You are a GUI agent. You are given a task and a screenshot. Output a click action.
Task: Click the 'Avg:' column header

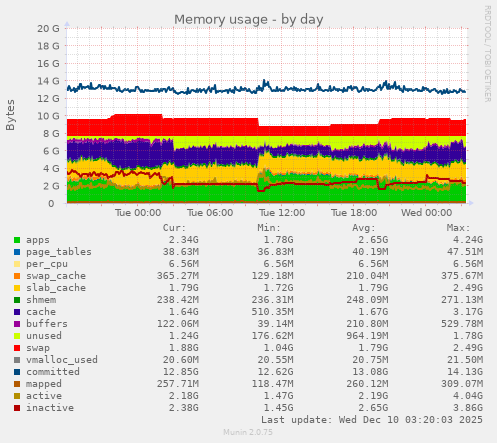(x=364, y=228)
